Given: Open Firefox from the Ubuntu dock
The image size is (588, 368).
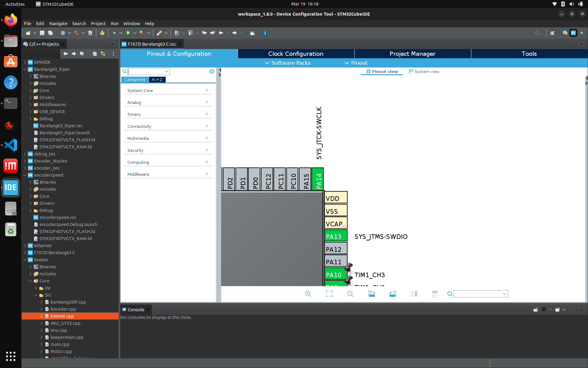Looking at the screenshot, I should (11, 20).
